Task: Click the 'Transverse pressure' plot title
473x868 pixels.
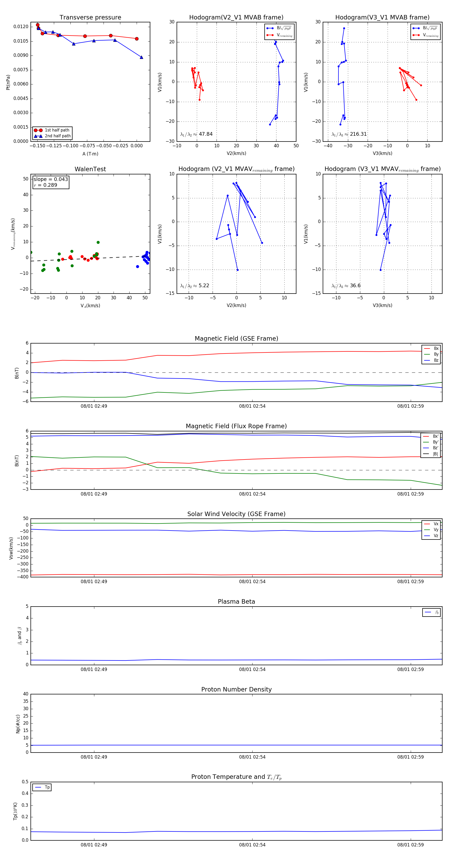Action: coord(90,18)
